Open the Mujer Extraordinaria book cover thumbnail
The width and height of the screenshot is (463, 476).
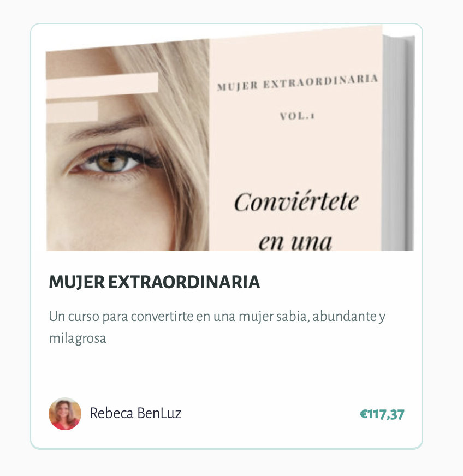point(230,138)
